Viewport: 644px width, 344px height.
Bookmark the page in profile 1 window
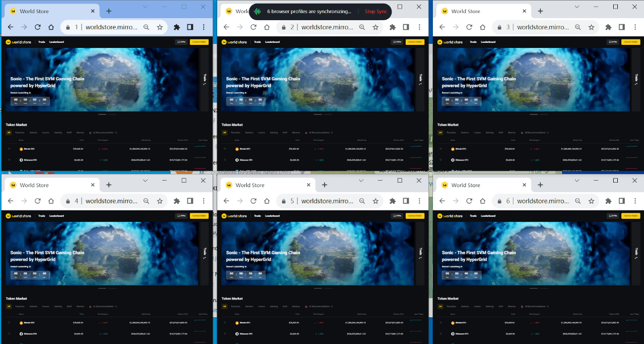click(x=160, y=27)
